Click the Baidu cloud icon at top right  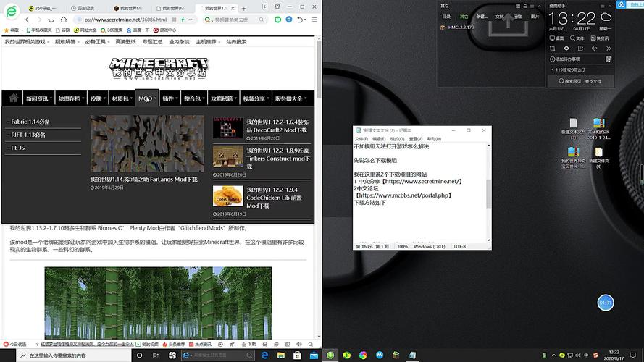621,4
